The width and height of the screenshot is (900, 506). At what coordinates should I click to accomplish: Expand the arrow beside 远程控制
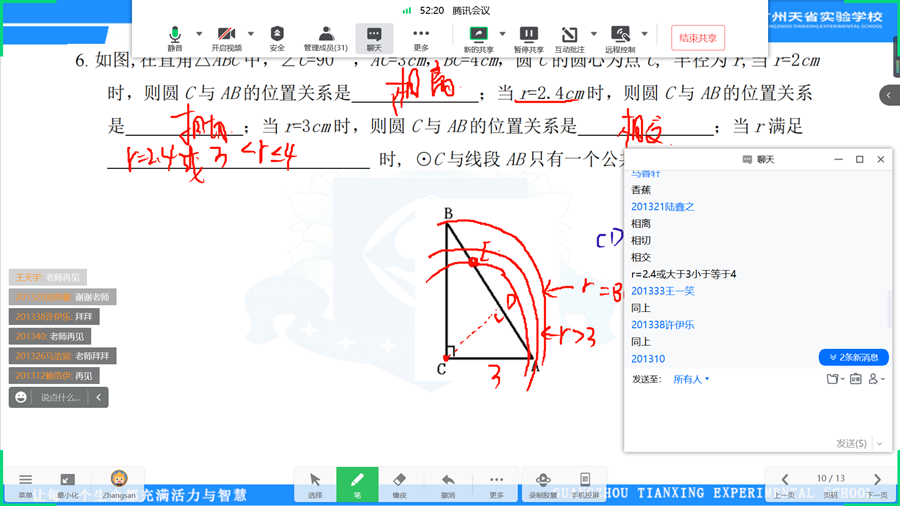pos(644,34)
